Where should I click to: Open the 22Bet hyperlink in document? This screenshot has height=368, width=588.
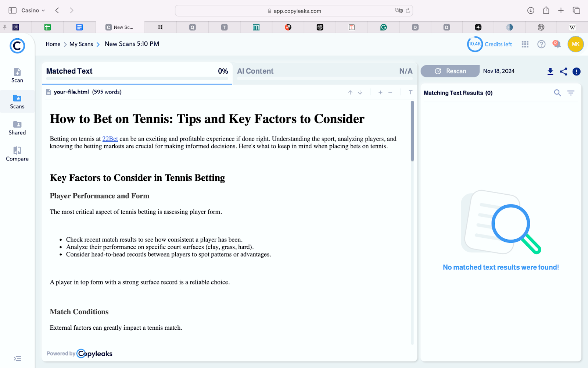pyautogui.click(x=110, y=139)
